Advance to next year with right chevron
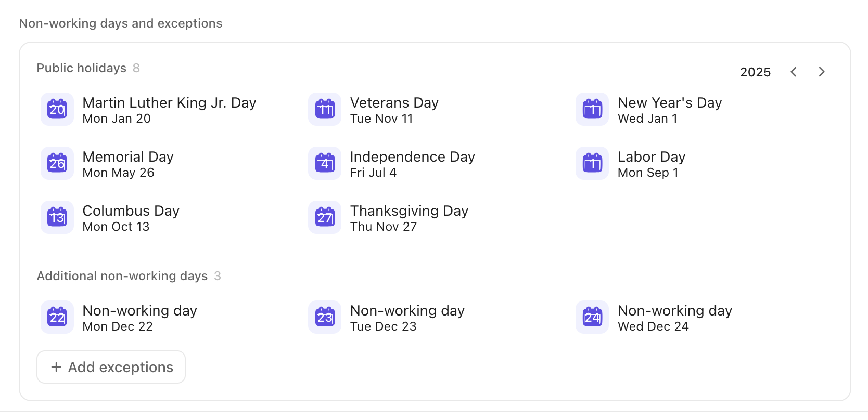Viewport: 868px width, 420px height. click(822, 72)
